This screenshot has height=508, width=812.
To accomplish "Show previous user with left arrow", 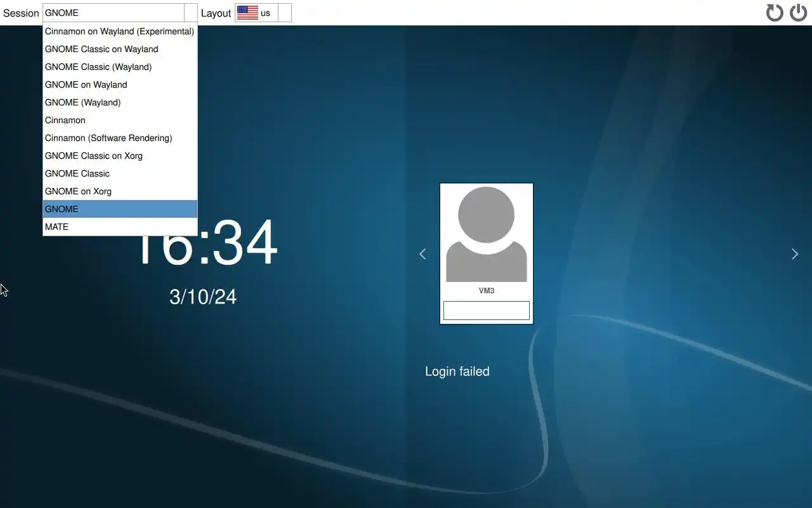I will (422, 254).
